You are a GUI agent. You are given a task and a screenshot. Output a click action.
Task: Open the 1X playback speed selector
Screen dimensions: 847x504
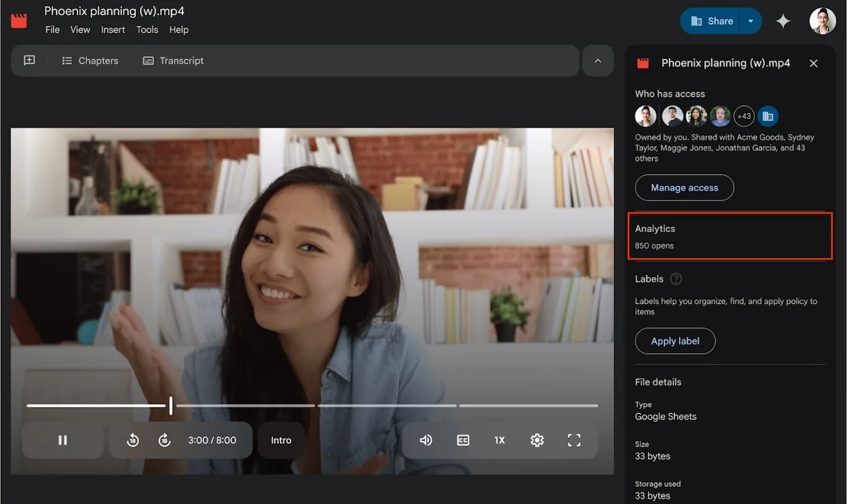(499, 440)
